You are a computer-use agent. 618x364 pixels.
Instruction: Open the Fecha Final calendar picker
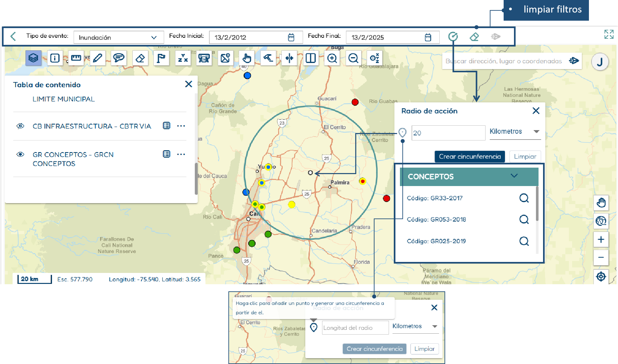[x=428, y=37]
